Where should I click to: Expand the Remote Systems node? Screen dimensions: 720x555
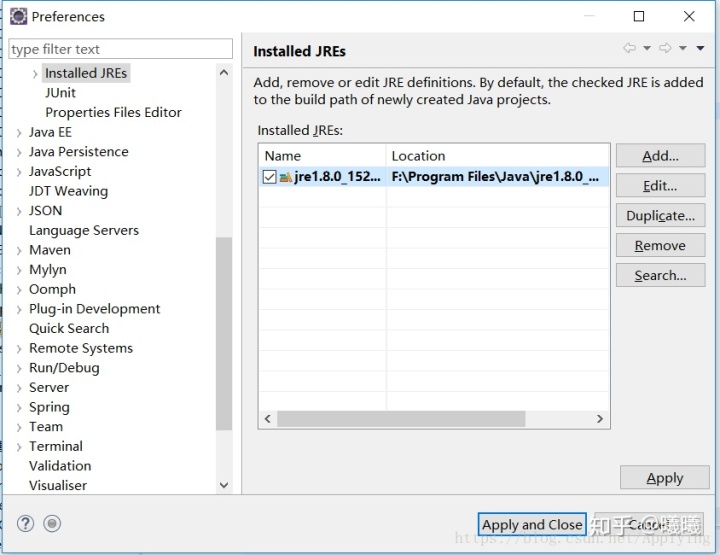(19, 349)
